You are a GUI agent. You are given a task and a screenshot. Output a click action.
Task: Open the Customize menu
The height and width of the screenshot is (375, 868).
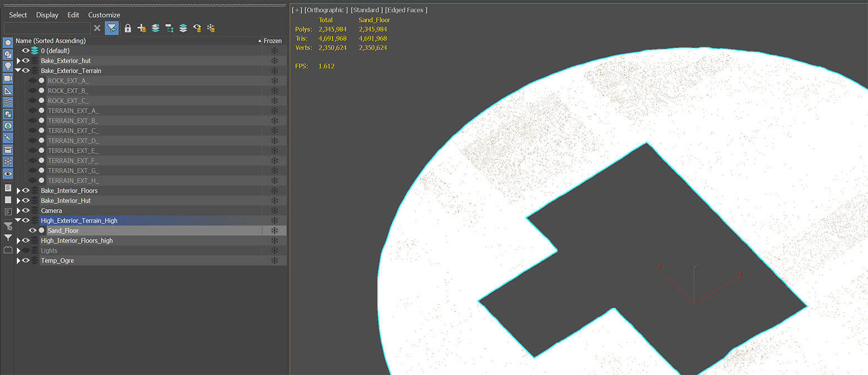tap(104, 15)
